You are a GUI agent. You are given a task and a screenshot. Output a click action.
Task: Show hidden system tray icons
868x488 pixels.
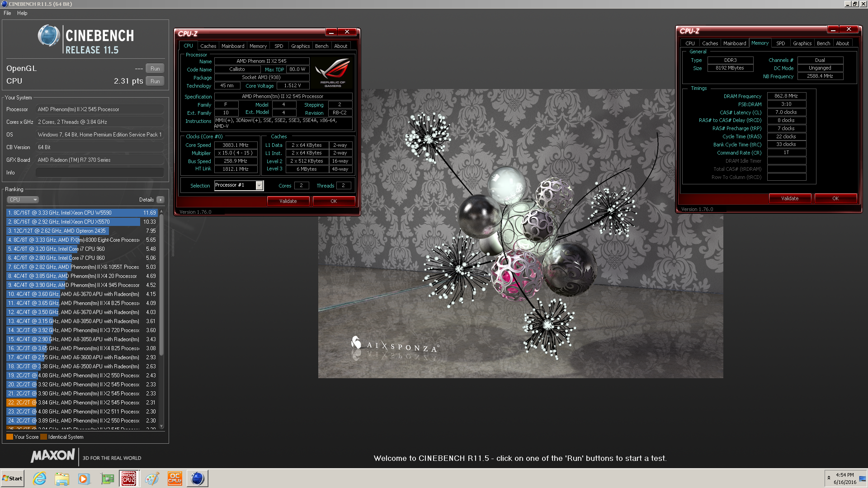click(829, 478)
